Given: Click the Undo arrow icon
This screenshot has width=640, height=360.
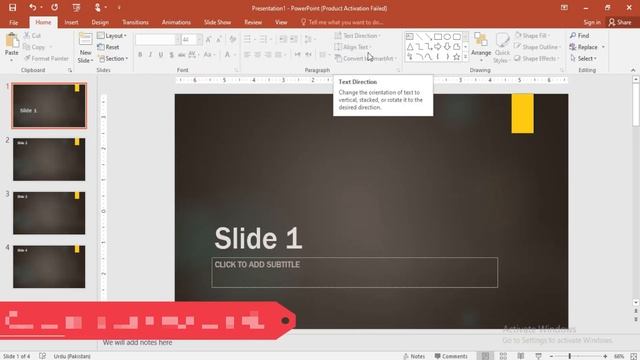Looking at the screenshot, I should pos(33,7).
